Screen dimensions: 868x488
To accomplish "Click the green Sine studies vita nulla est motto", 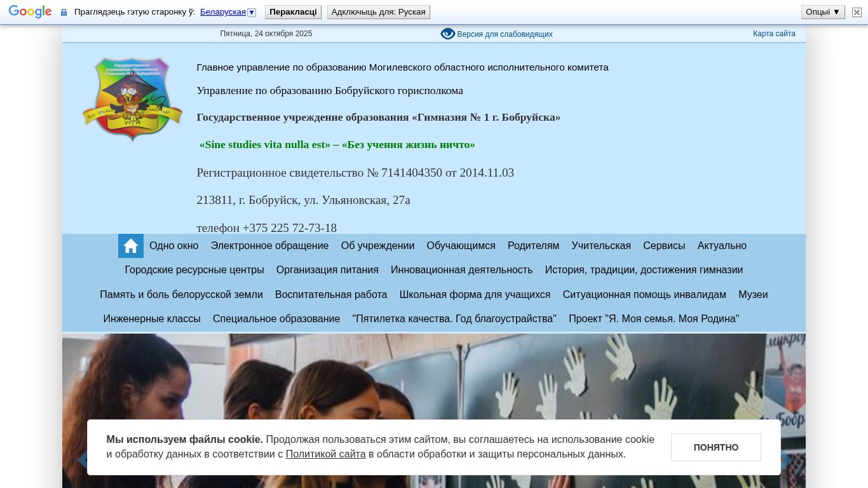I will (x=337, y=145).
